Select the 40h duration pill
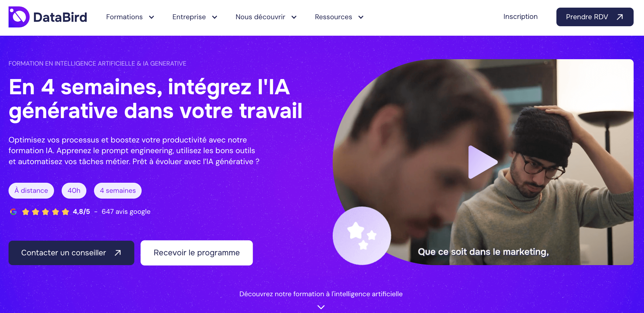 click(74, 191)
